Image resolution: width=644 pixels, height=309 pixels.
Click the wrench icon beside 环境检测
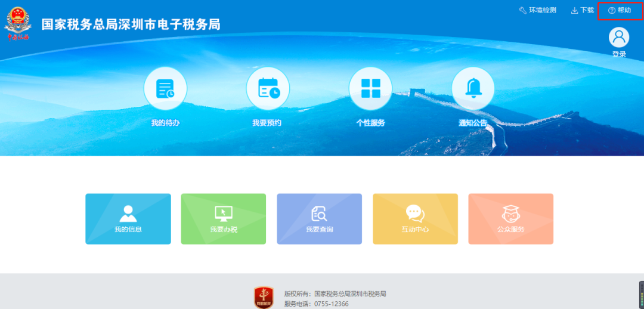(x=523, y=10)
